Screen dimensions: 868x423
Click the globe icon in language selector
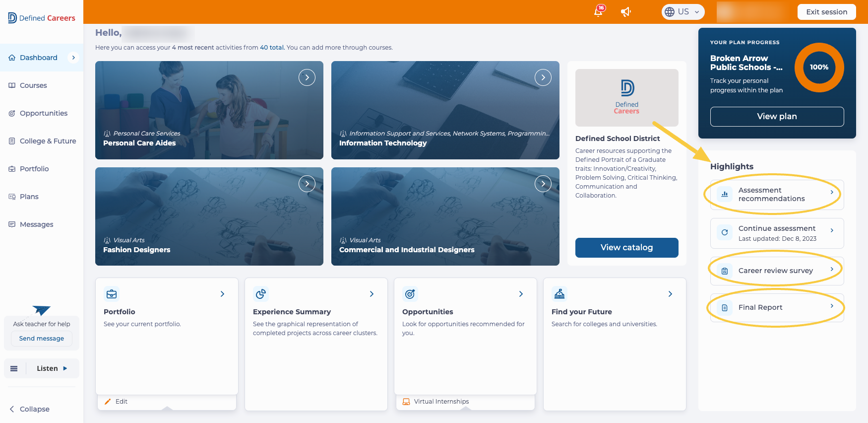(670, 12)
